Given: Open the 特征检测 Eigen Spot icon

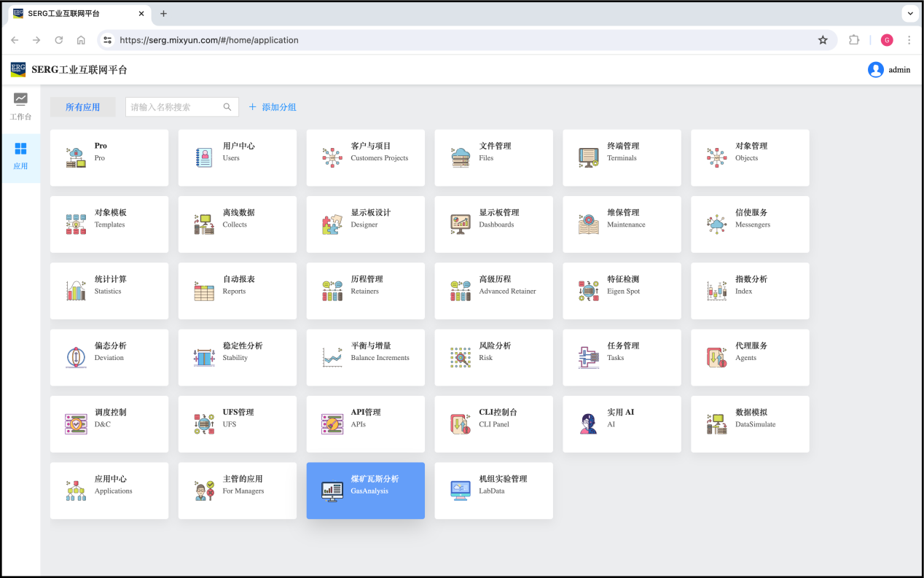Looking at the screenshot, I should [x=588, y=291].
